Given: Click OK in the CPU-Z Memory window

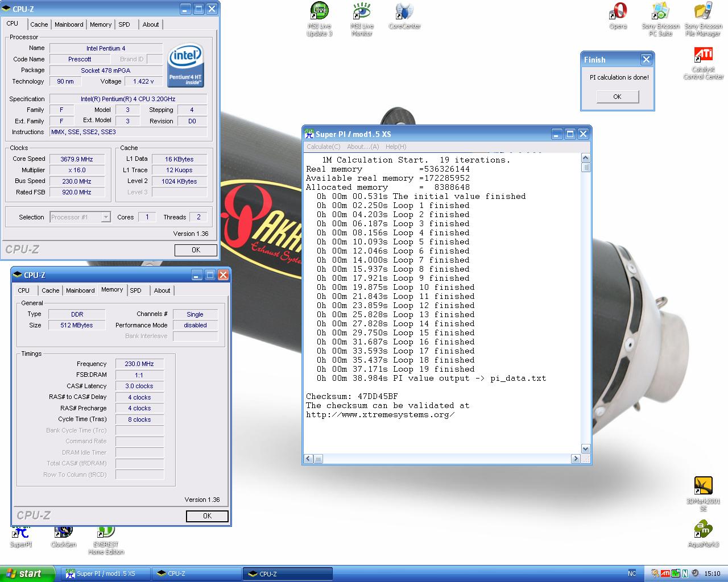Looking at the screenshot, I should pyautogui.click(x=207, y=516).
